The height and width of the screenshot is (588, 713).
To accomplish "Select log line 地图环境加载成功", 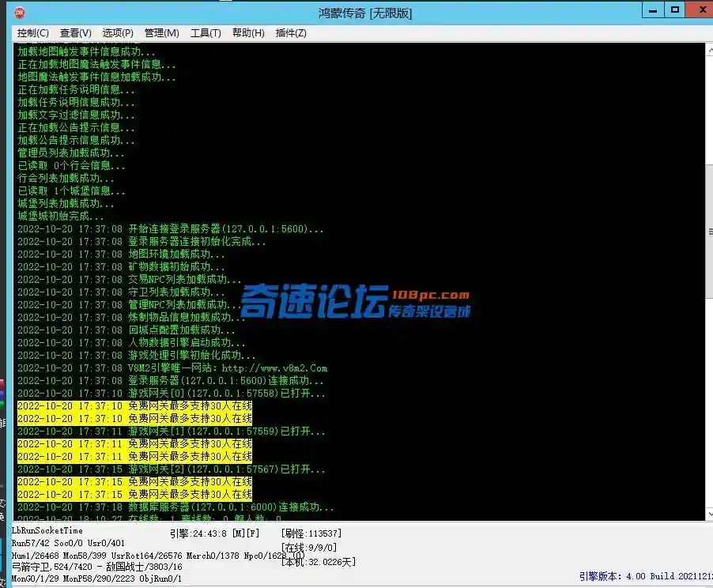I will tap(121, 254).
